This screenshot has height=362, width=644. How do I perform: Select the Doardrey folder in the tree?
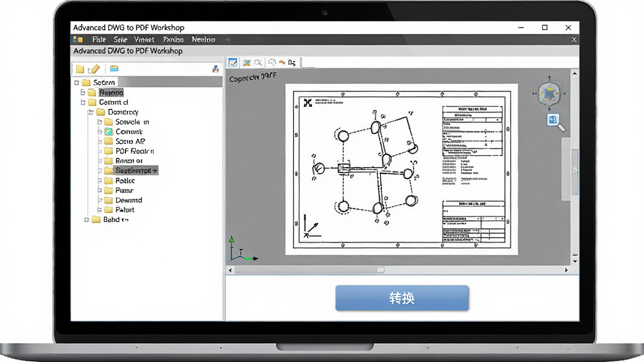point(123,112)
